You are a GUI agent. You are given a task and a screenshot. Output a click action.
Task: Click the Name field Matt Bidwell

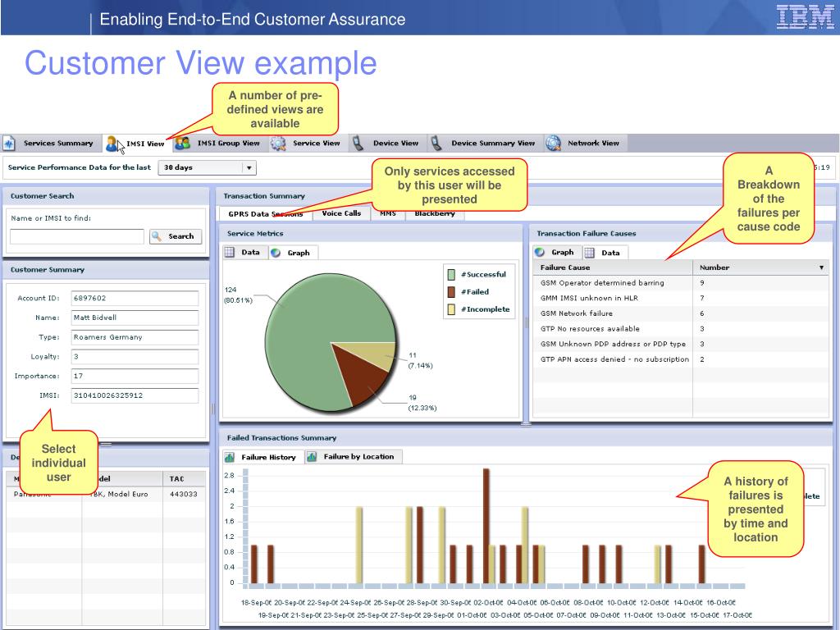(135, 317)
